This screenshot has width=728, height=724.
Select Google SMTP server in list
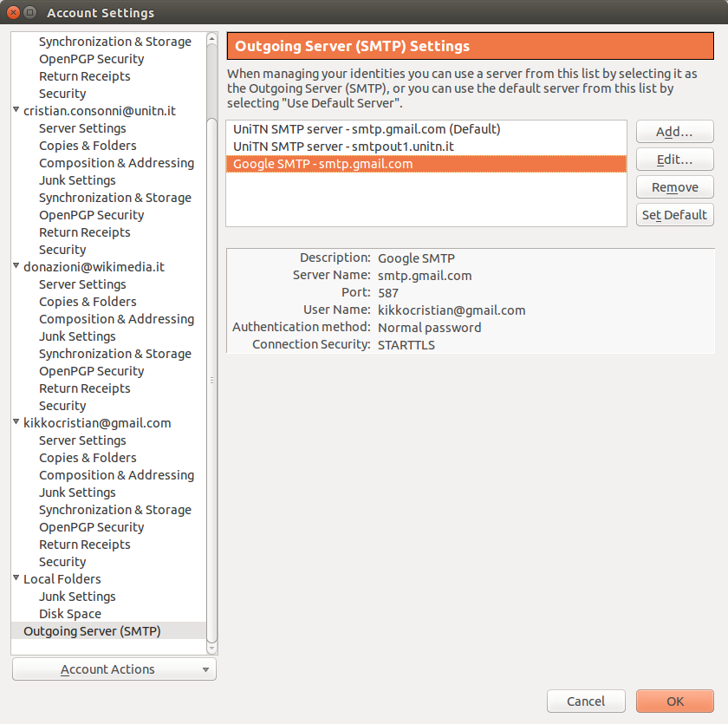click(322, 164)
